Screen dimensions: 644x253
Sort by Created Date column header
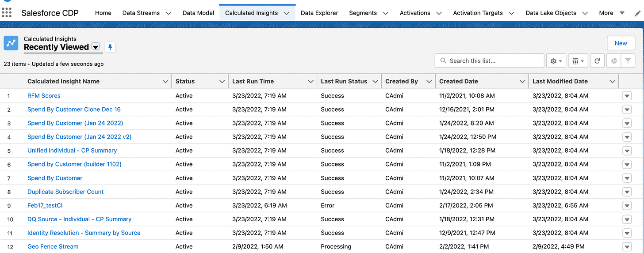pyautogui.click(x=458, y=81)
